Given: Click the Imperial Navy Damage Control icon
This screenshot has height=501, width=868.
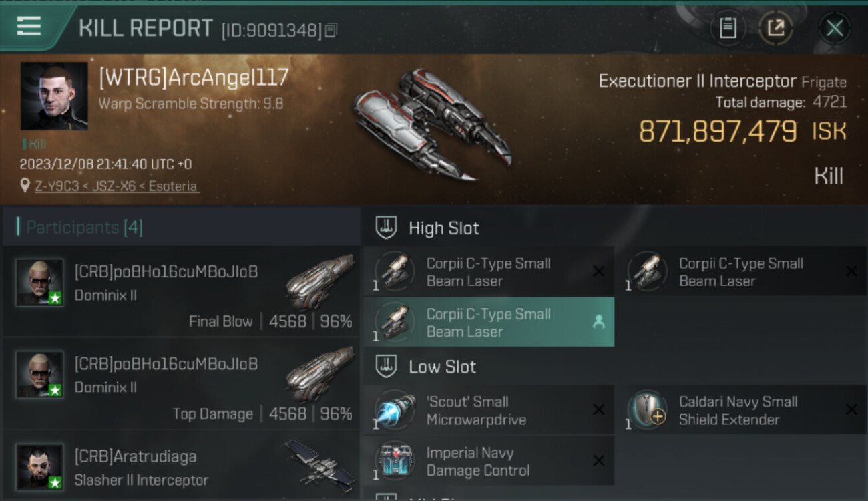Looking at the screenshot, I should pyautogui.click(x=395, y=461).
